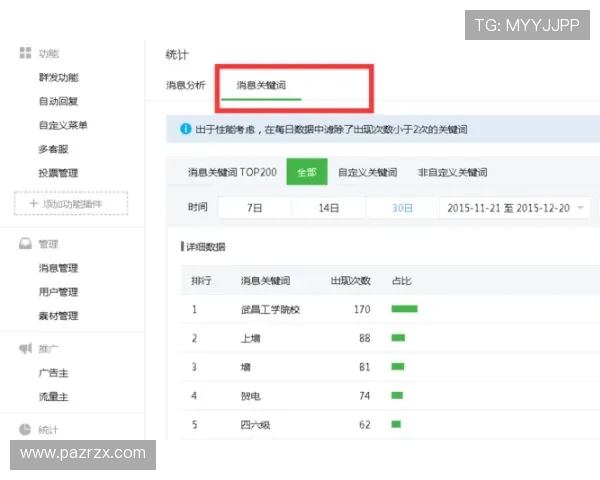Open 投票管理 in the sidebar
The width and height of the screenshot is (600, 480).
coord(59,173)
